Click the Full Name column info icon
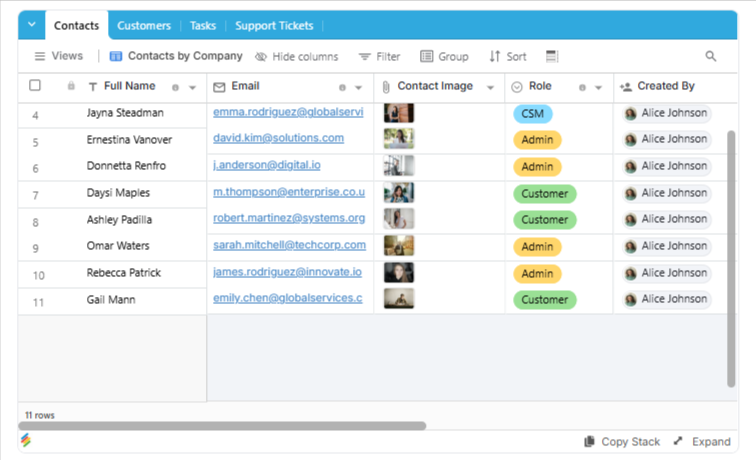The width and height of the screenshot is (756, 460). coord(176,87)
